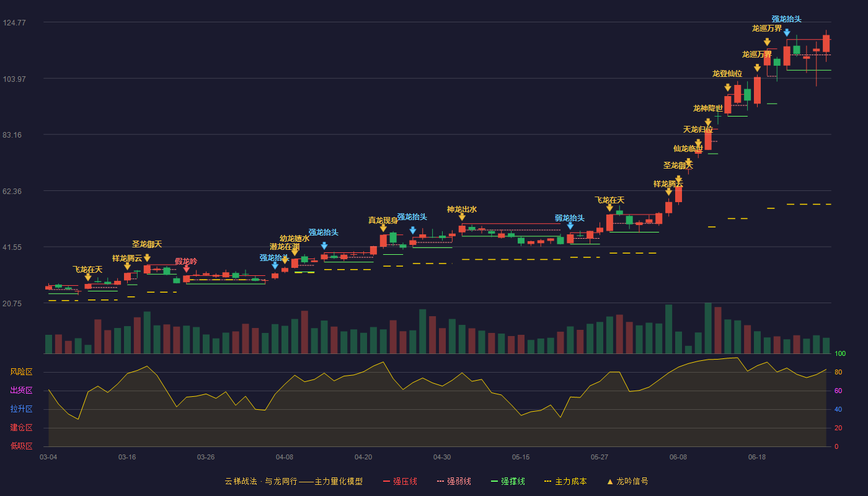868x496 pixels.
Task: Click the red arrow under 假龙吟
Action: 187,268
